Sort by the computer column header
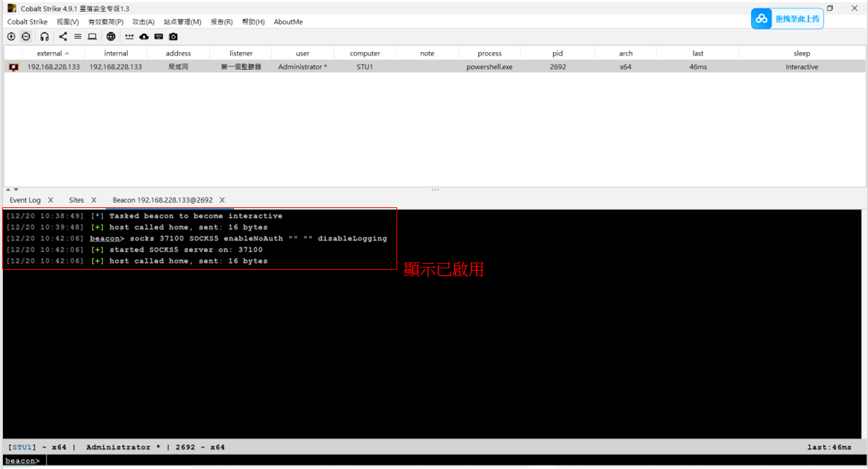 (x=365, y=53)
